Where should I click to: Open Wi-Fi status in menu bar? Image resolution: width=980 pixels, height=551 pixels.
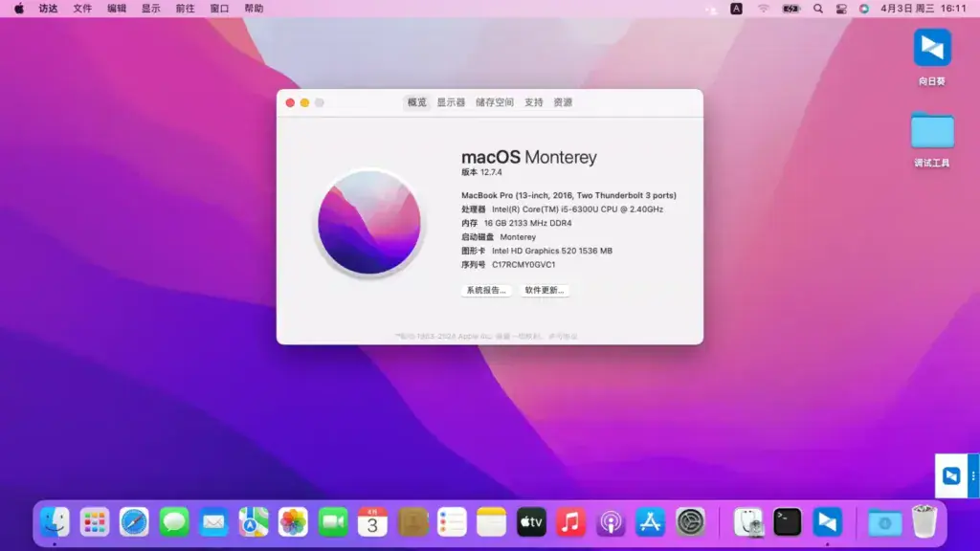[x=763, y=9]
